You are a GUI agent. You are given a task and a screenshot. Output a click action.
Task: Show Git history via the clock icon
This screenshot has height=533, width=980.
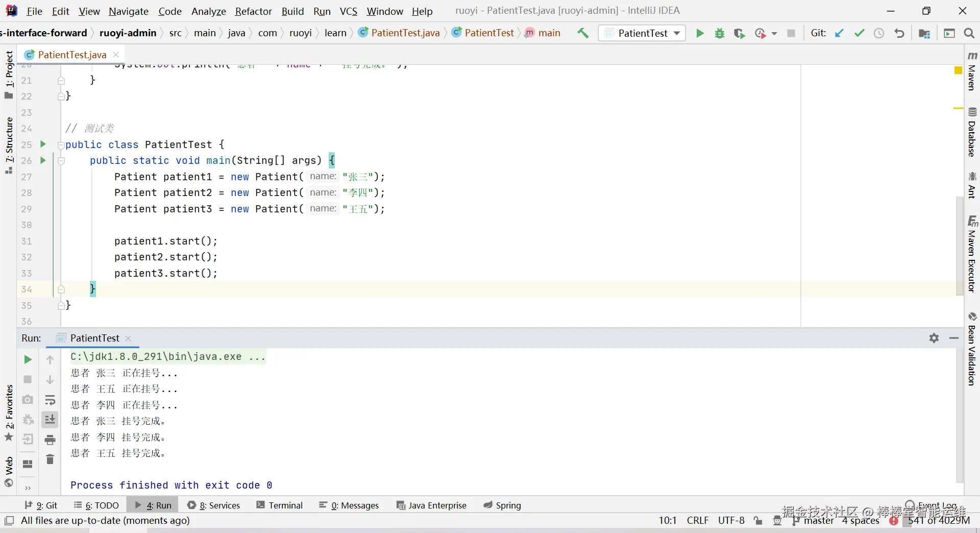[879, 33]
